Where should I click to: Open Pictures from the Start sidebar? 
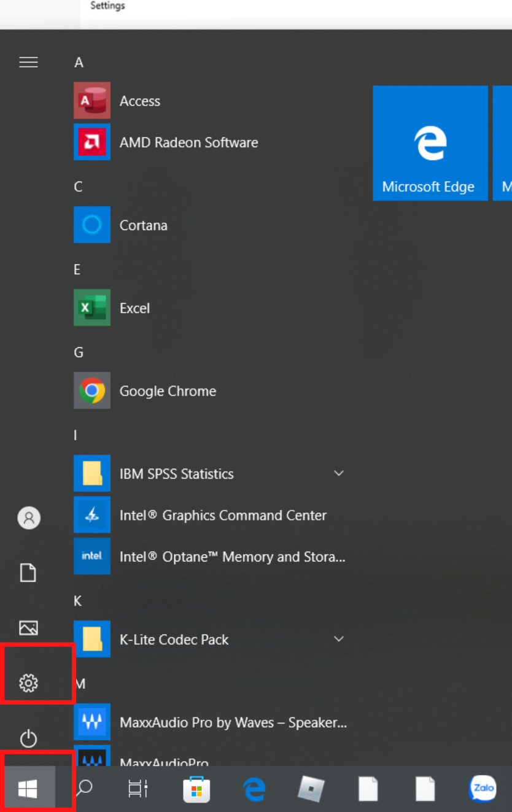[28, 627]
